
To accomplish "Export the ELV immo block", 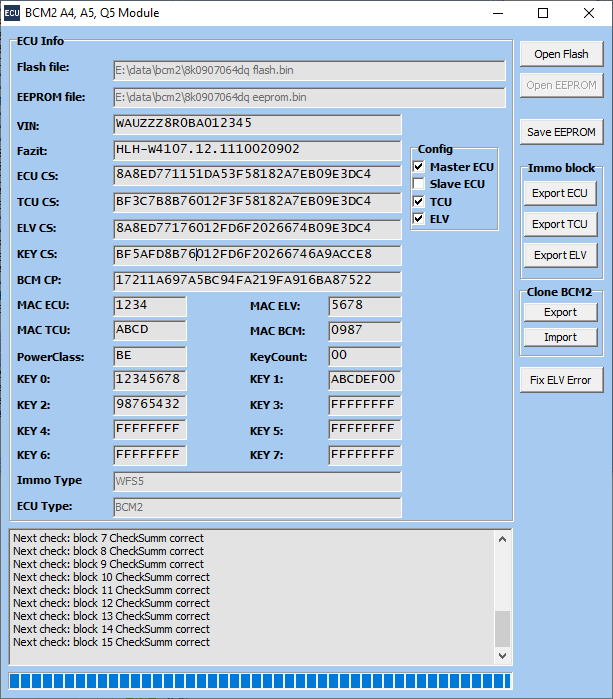I will (560, 255).
